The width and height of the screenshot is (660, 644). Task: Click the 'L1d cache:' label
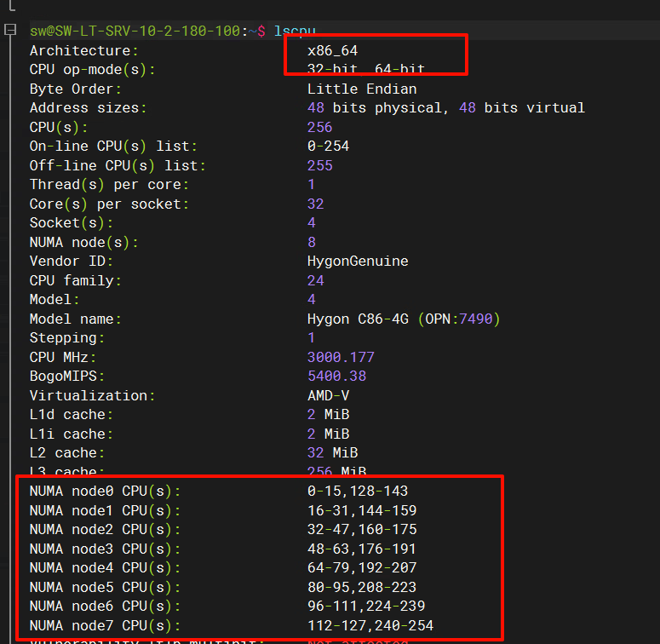point(72,415)
